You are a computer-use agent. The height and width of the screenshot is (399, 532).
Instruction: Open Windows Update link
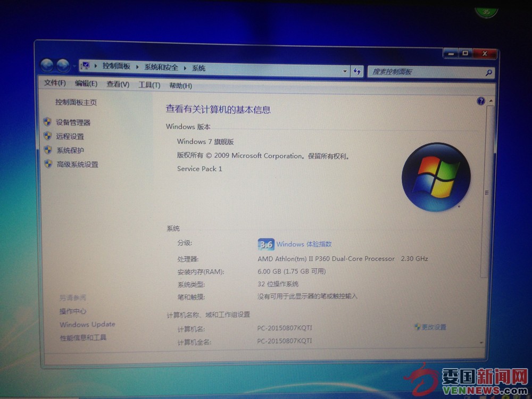(88, 325)
